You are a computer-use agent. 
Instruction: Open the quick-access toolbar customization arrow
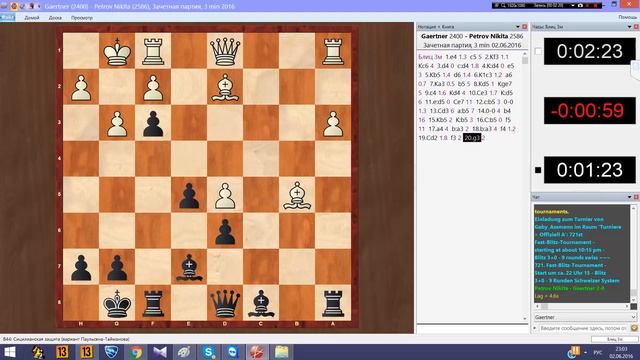pos(39,7)
